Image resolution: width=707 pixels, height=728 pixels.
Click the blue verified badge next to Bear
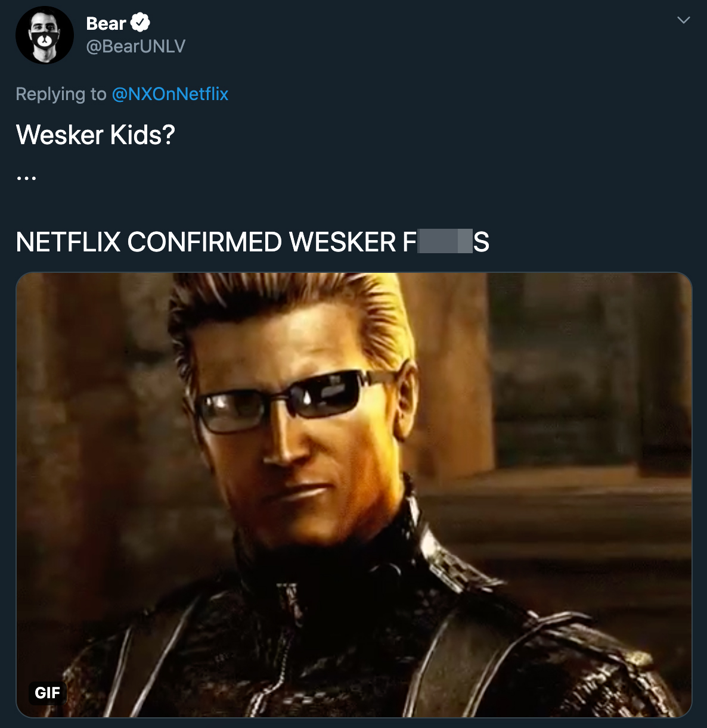140,23
